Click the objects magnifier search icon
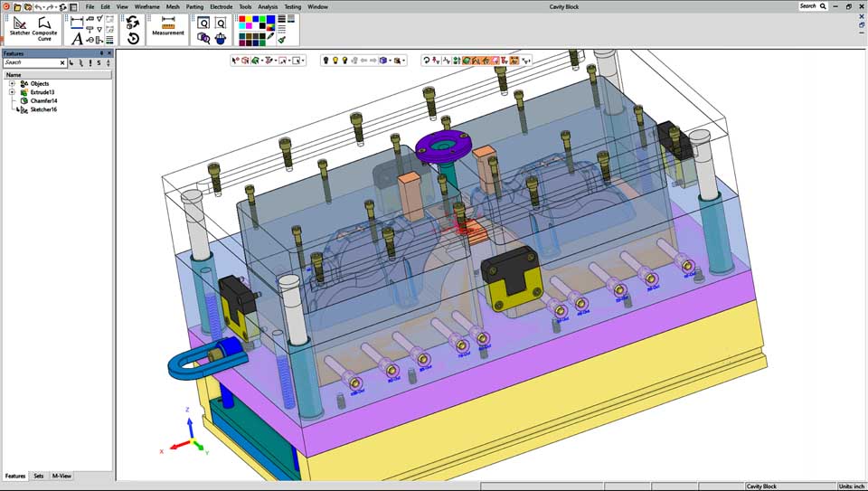 [x=203, y=38]
